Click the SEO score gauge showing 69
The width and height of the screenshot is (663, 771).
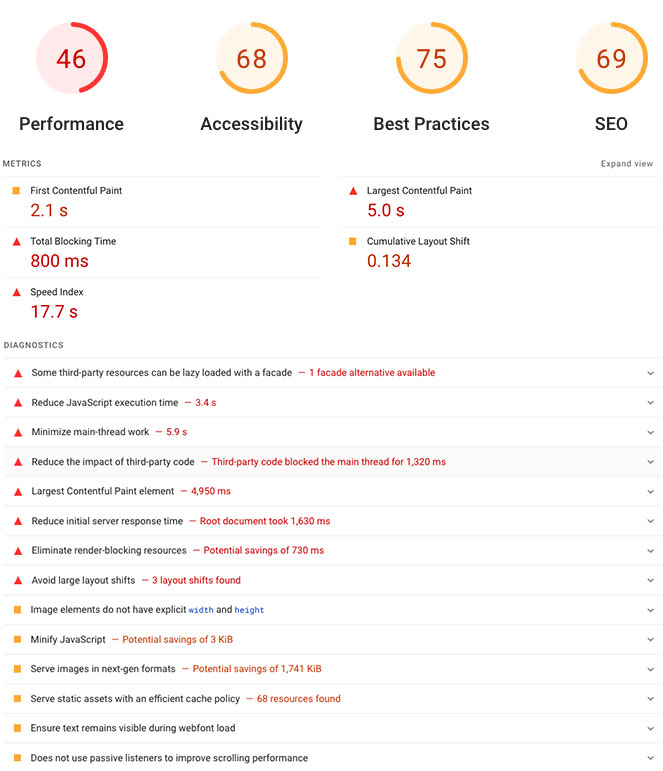click(x=612, y=58)
